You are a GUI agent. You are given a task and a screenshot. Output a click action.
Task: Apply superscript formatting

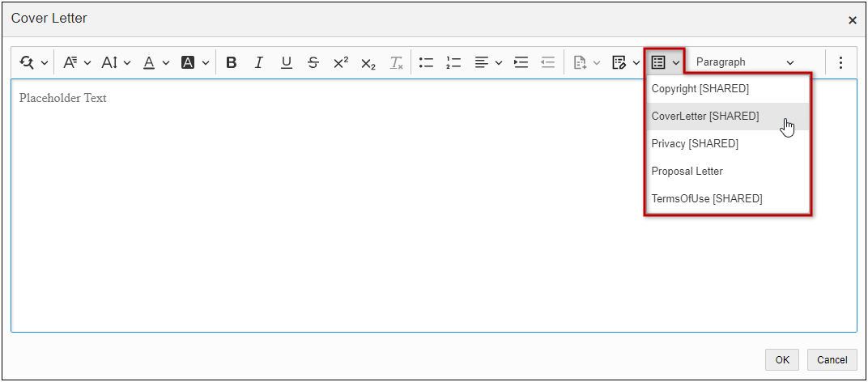click(x=341, y=62)
